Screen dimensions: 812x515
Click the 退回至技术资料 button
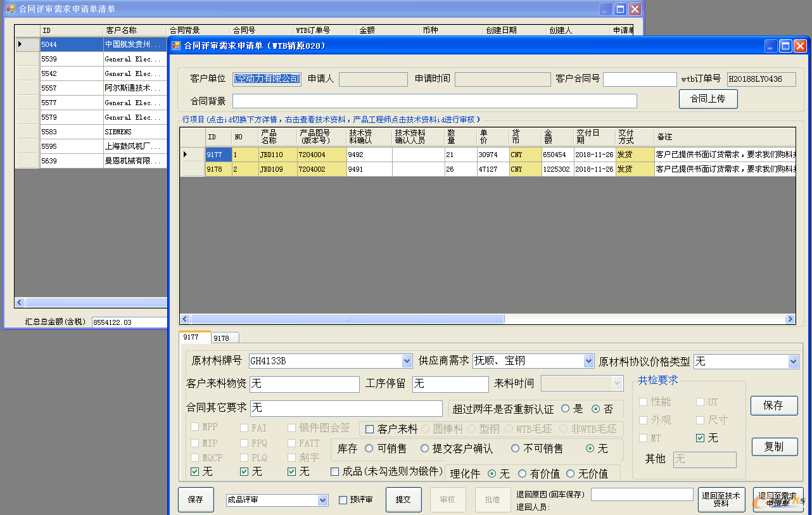tap(721, 500)
